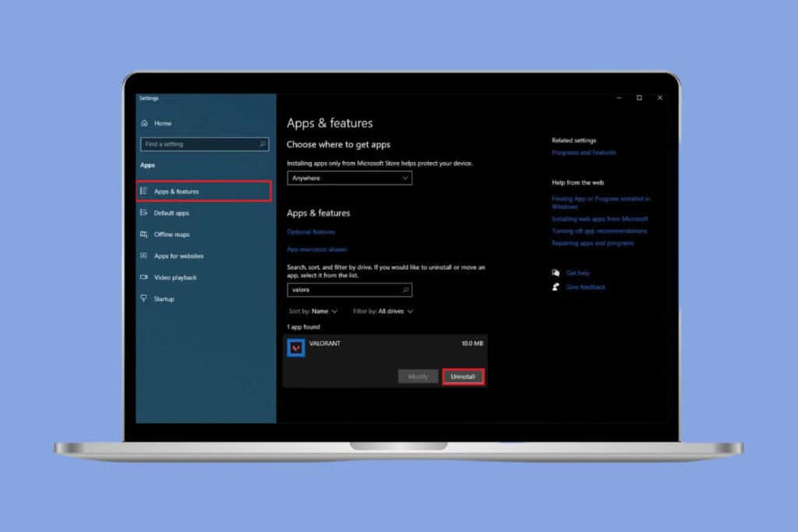This screenshot has width=798, height=532.
Task: Click the Uninstall button for VALORANT
Action: click(x=463, y=377)
